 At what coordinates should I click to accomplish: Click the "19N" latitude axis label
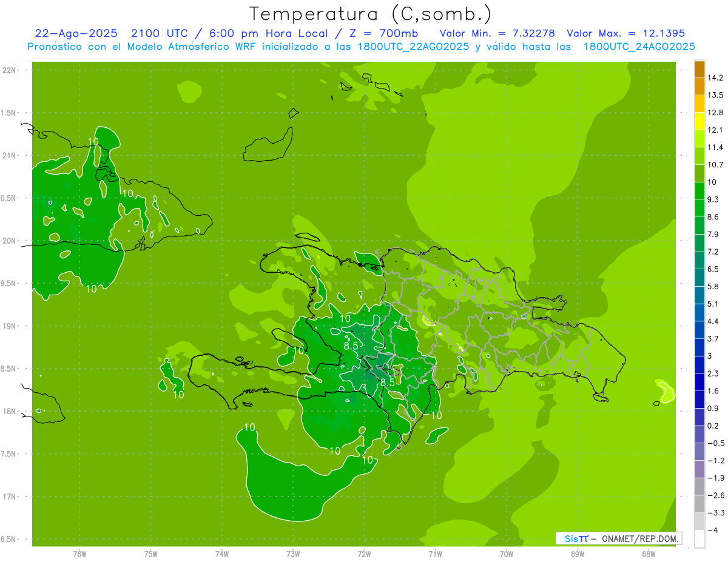[10, 326]
